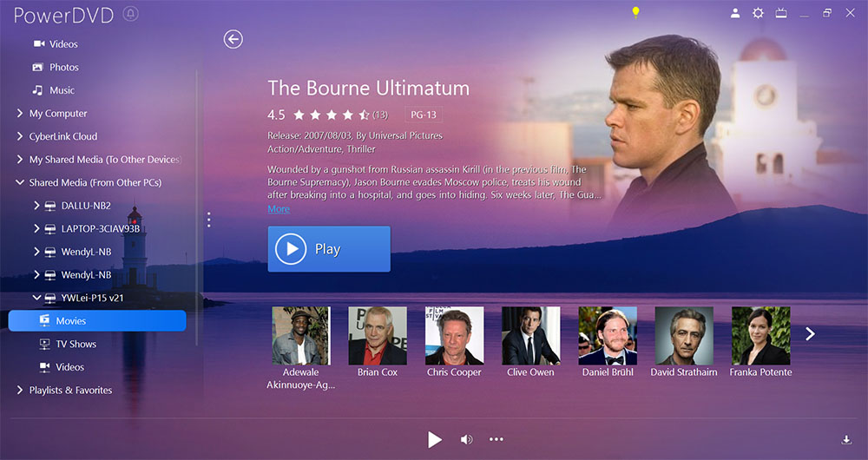868x460 pixels.
Task: Open Chris Cooper cast photo
Action: pos(455,335)
